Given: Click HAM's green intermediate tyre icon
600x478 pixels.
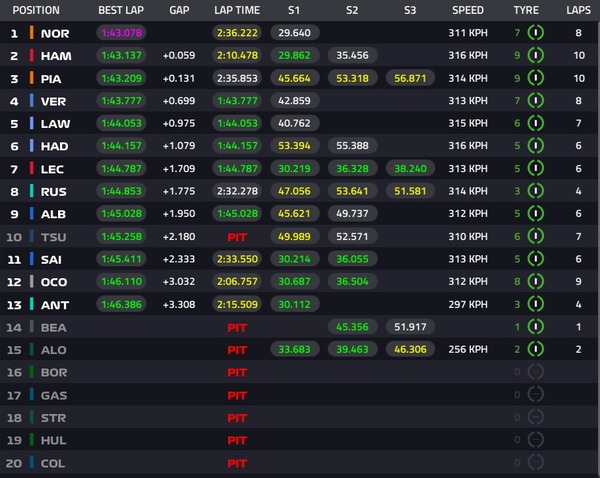Looking at the screenshot, I should pos(536,55).
